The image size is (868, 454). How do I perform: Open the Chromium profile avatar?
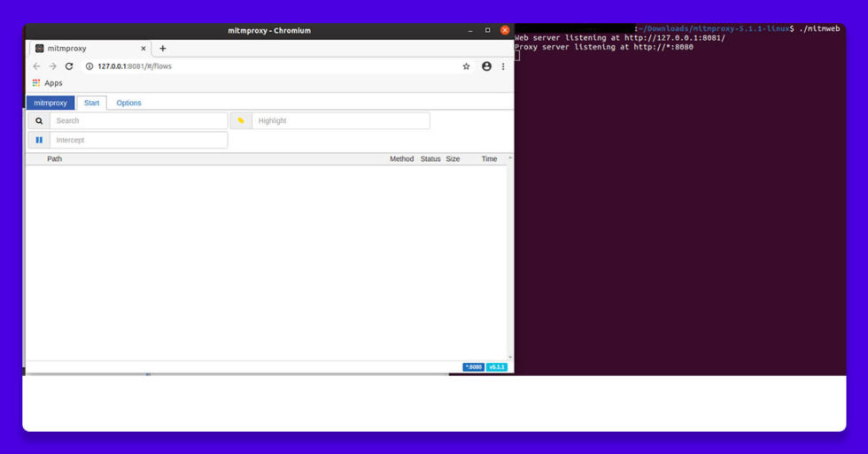click(x=486, y=66)
